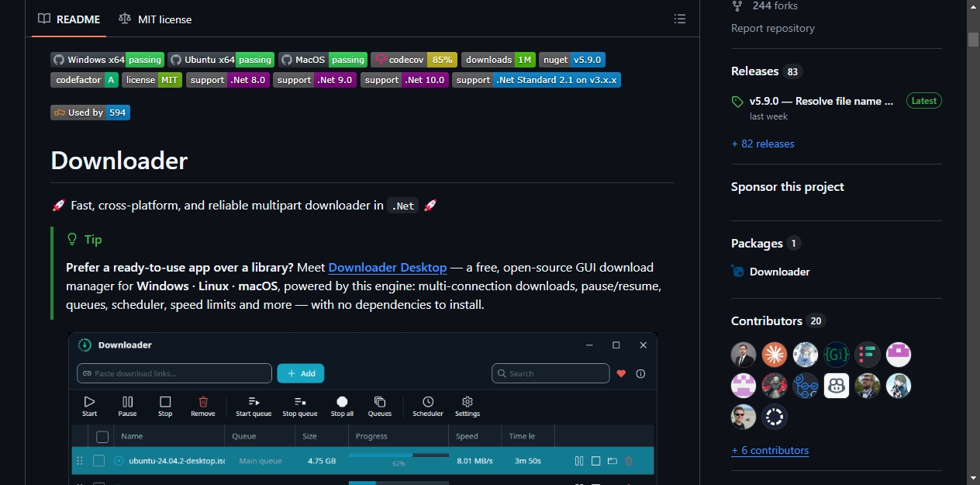This screenshot has width=980, height=485.
Task: Click heart icon beside Search in app screenshot
Action: [621, 374]
